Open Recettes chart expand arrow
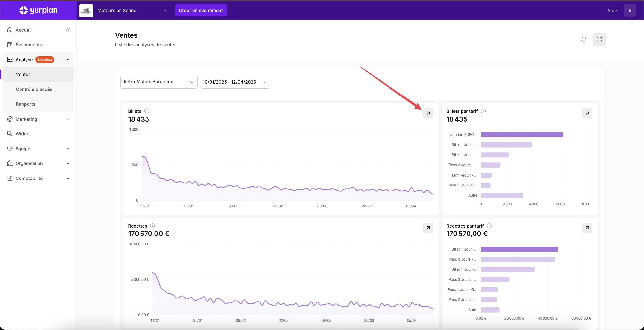 428,228
